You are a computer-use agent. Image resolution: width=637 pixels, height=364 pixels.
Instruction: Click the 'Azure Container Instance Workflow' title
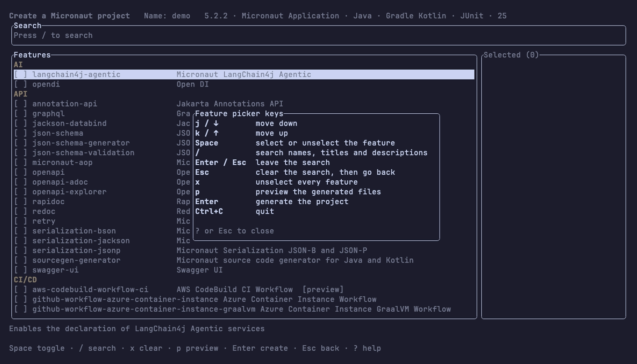pyautogui.click(x=300, y=299)
